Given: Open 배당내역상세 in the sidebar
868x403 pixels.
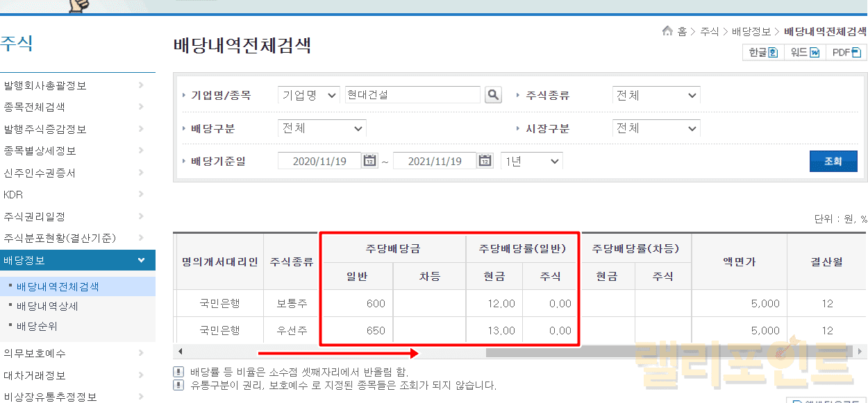Looking at the screenshot, I should pyautogui.click(x=57, y=306).
